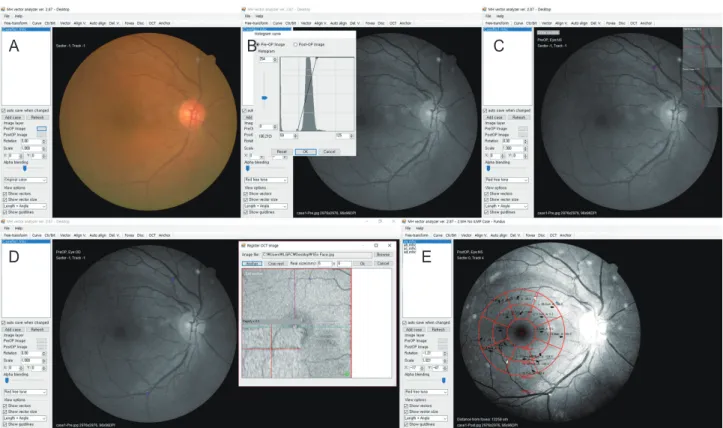Select the Curve tool in panel A toolbar
Image resolution: width=723 pixels, height=428 pixels.
(x=36, y=23)
